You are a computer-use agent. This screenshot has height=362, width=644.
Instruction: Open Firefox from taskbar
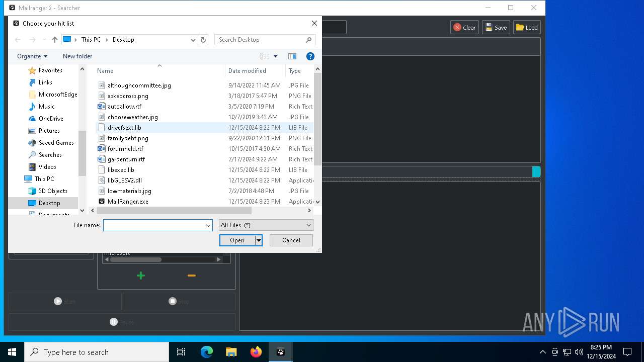[x=256, y=352]
